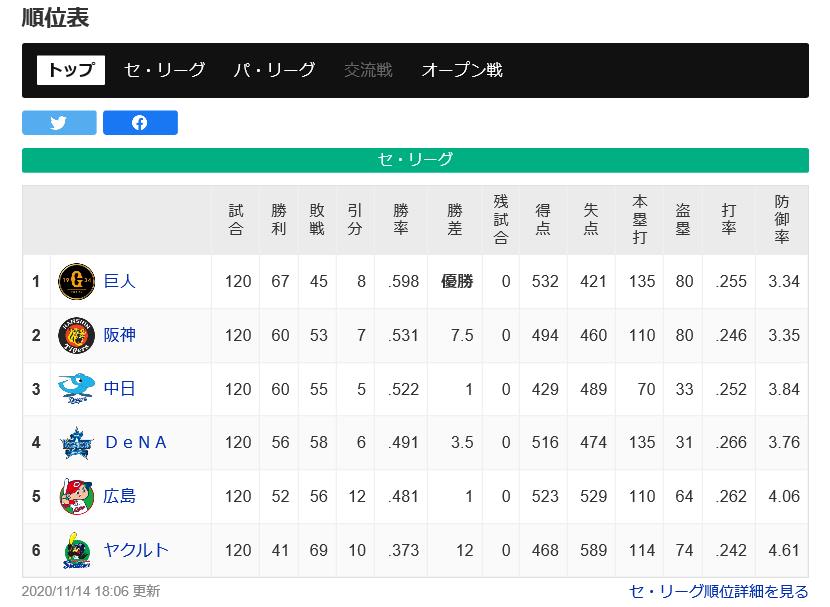Open the 中日 team link
This screenshot has height=607, width=830.
point(120,388)
